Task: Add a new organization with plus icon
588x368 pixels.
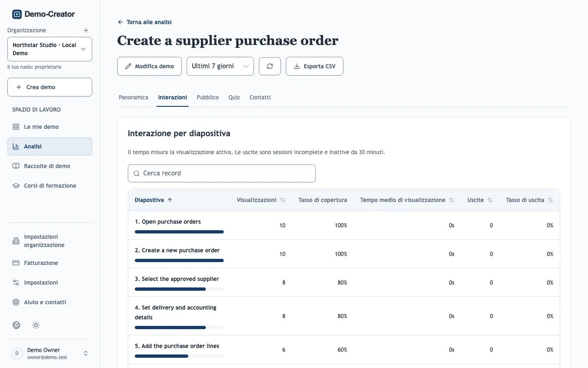Action: point(86,30)
